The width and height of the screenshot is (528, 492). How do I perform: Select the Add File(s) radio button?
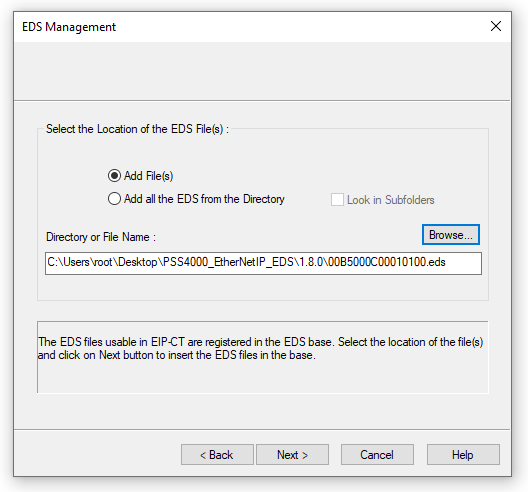(114, 176)
